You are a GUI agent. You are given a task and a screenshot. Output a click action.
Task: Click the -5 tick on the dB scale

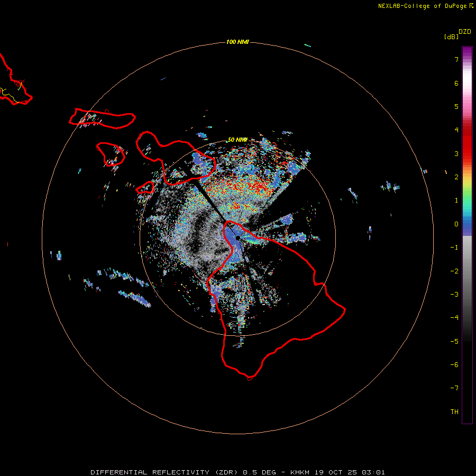click(x=454, y=342)
